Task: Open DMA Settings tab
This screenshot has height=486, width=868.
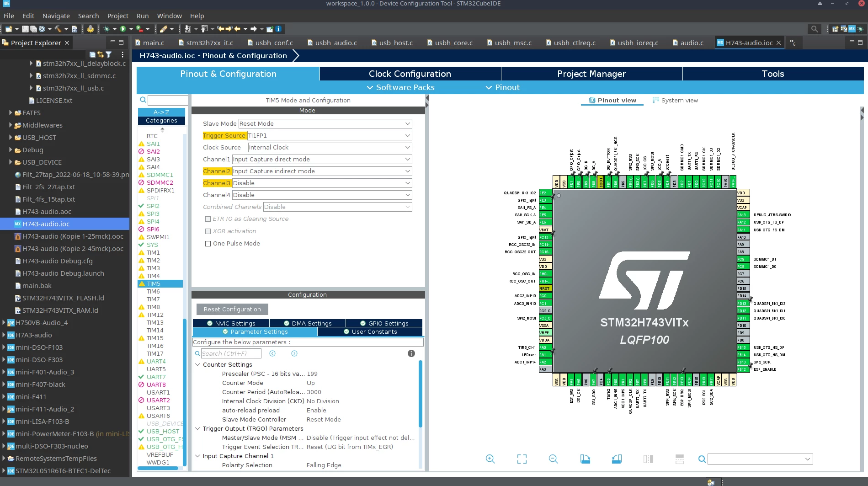Action: click(x=308, y=323)
